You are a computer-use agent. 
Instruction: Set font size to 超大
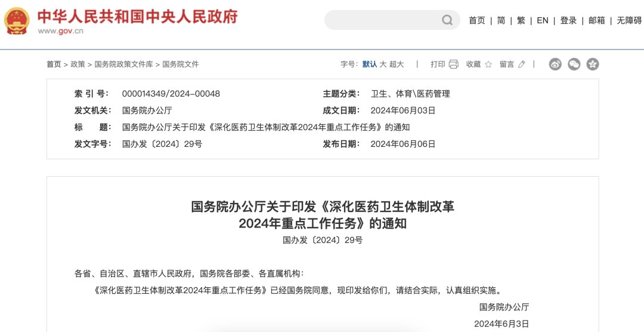click(397, 64)
